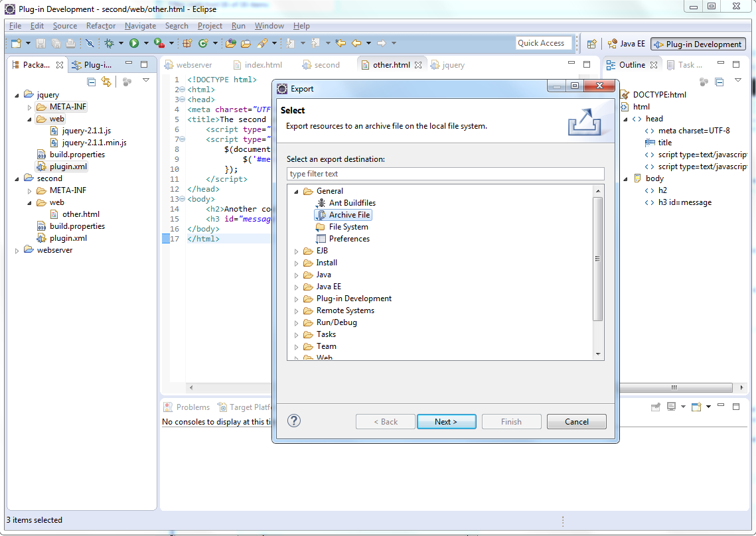756x536 pixels.
Task: Click the New wizard toolbar icon
Action: 16,43
